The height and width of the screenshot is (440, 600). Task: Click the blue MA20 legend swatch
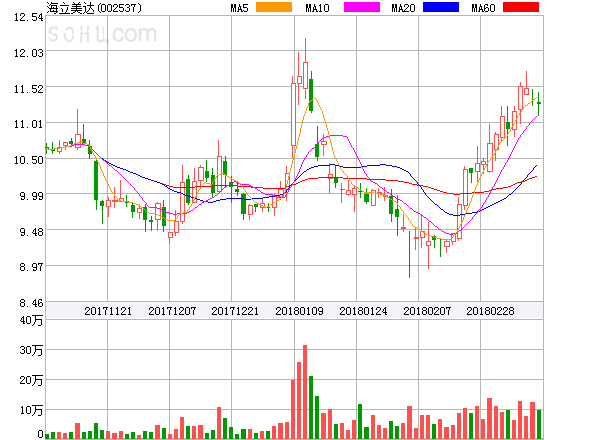click(x=441, y=7)
